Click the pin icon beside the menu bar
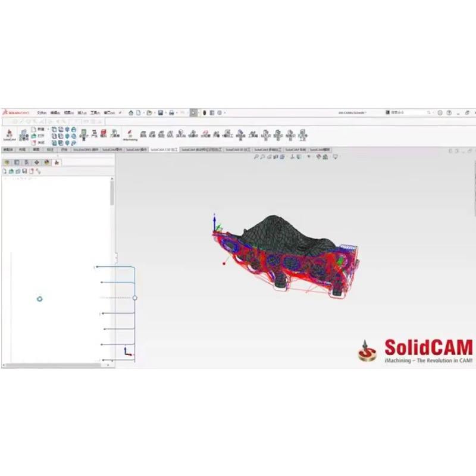The image size is (476, 476). coord(120,113)
